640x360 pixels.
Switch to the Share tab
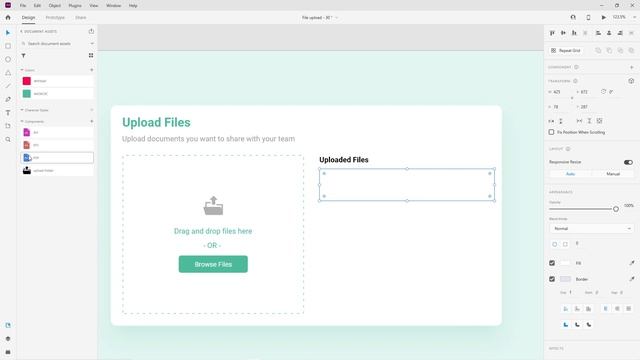80,18
